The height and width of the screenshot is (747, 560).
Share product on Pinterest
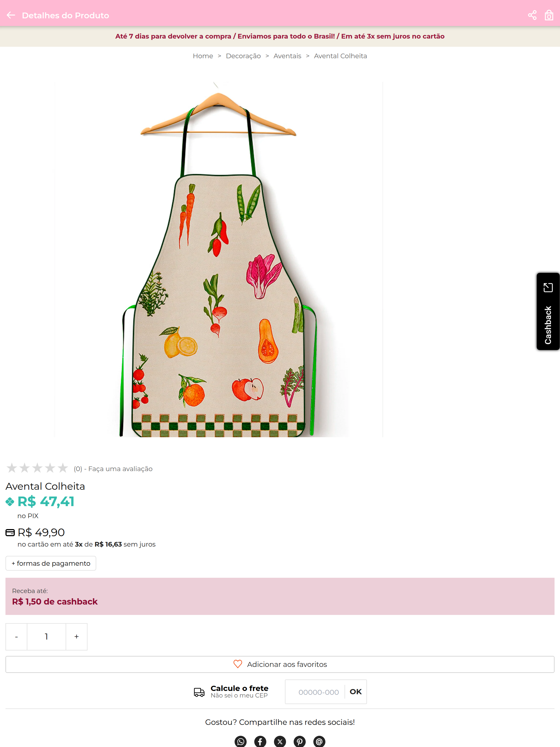(x=299, y=741)
